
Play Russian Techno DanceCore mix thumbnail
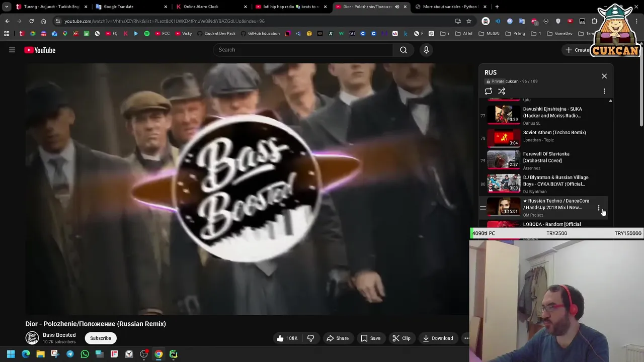pos(504,207)
